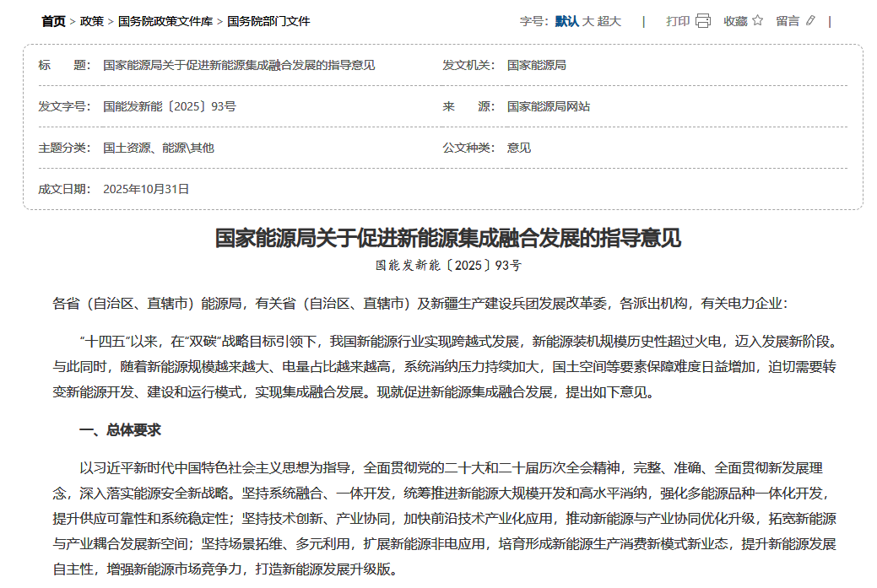Select the 默认 font size option
877x588 pixels.
click(566, 21)
